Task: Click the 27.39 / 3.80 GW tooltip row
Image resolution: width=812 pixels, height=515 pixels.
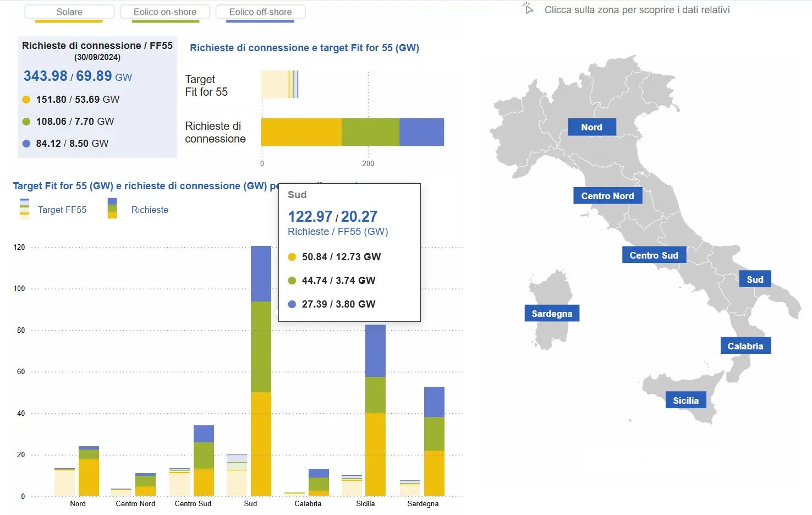Action: [338, 304]
